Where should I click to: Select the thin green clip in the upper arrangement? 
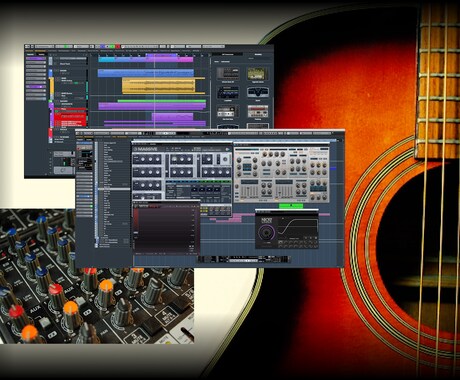(161, 101)
